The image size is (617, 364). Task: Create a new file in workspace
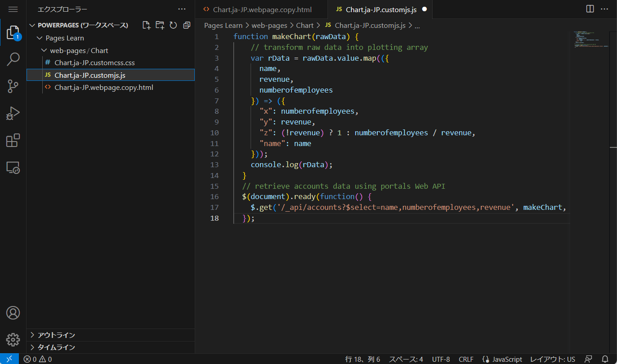[146, 25]
